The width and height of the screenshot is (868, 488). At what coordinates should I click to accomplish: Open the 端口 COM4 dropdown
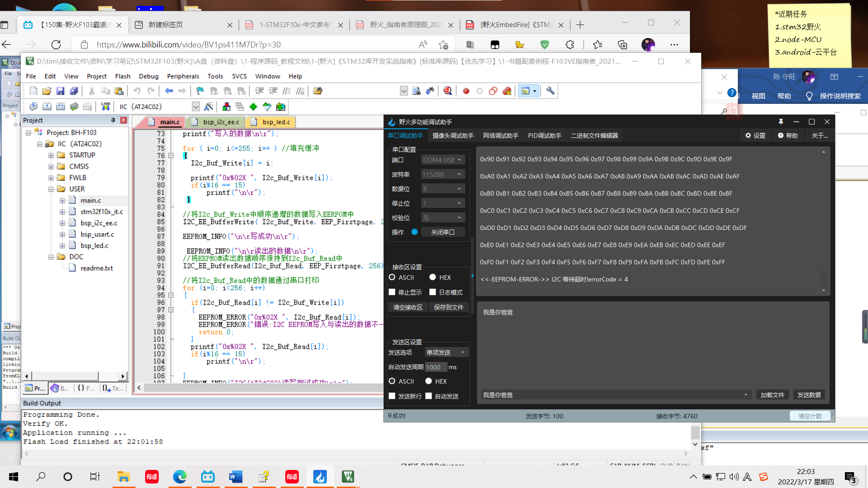(443, 160)
